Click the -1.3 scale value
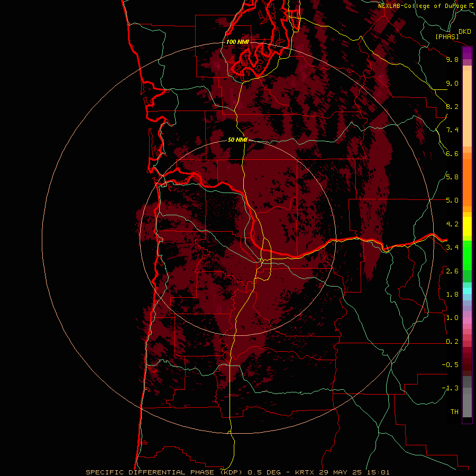Image resolution: width=476 pixels, height=476 pixels. coord(450,388)
